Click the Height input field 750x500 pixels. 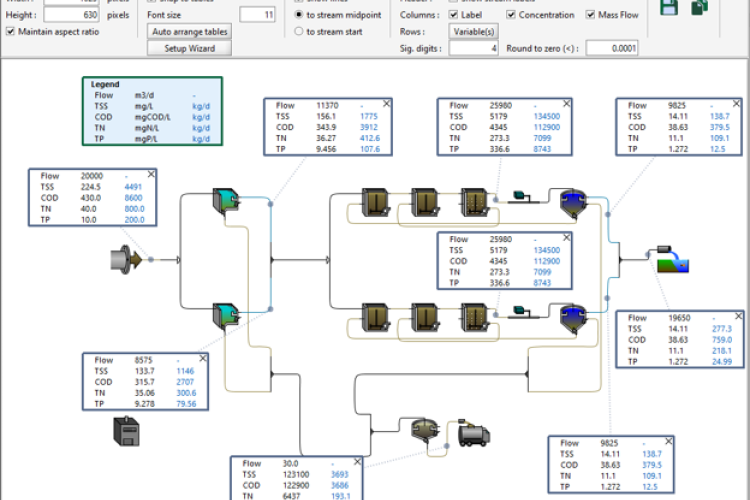(71, 15)
